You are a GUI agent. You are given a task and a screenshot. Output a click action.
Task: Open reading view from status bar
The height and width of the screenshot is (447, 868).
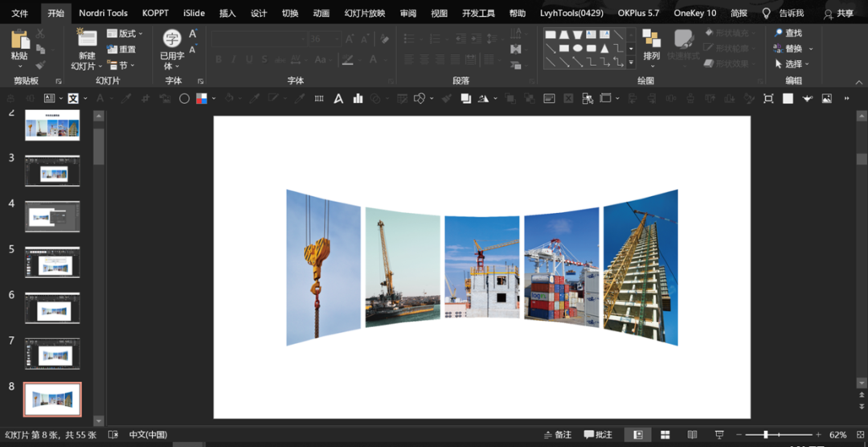[692, 435]
